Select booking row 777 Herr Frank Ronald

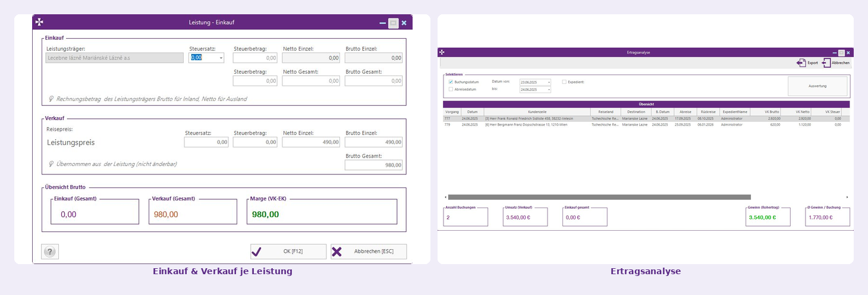pyautogui.click(x=646, y=118)
